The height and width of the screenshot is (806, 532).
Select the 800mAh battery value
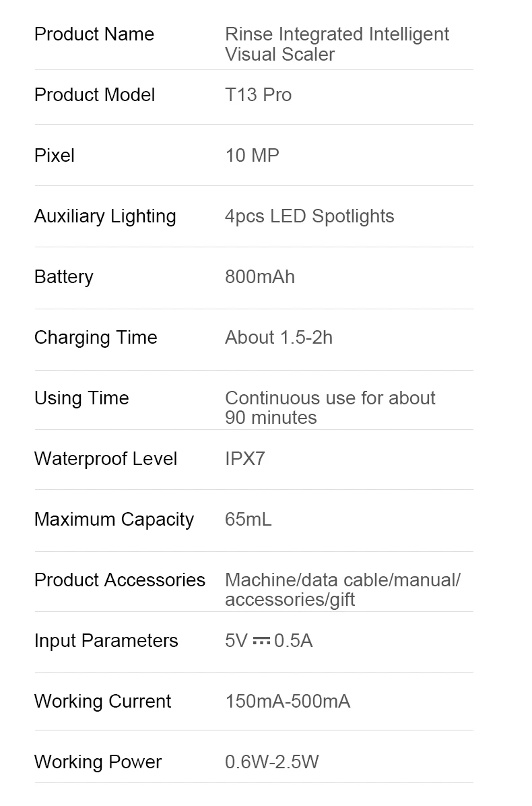coord(260,277)
